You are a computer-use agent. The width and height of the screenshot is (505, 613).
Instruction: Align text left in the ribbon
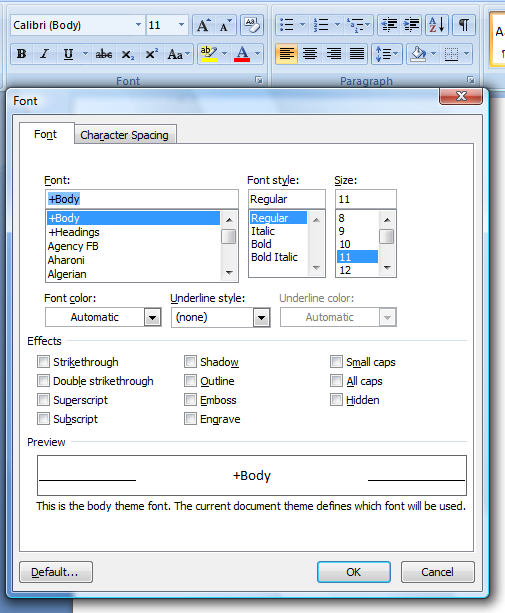pyautogui.click(x=287, y=54)
